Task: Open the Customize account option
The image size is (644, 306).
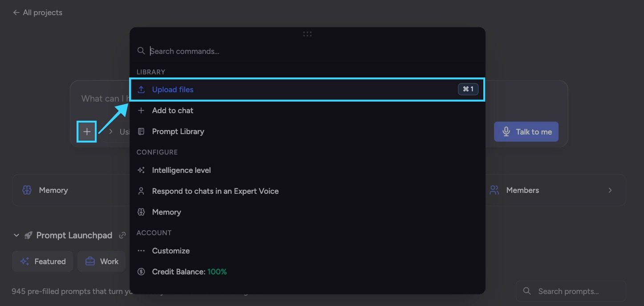Action: pos(307,251)
